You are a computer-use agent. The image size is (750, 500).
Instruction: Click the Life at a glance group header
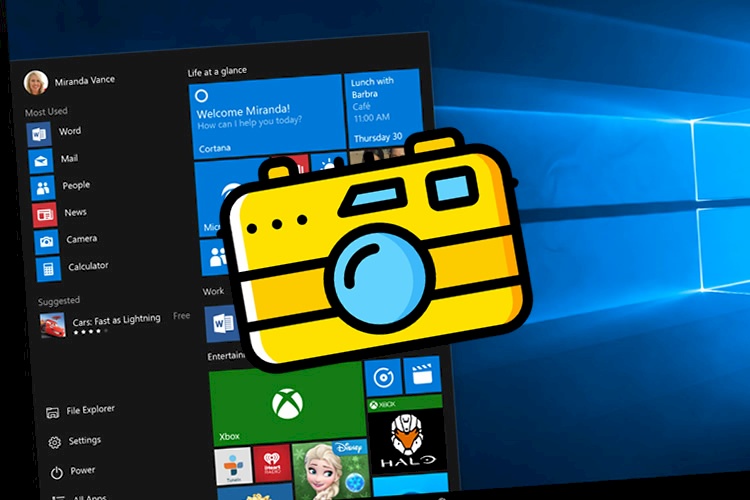coord(217,72)
